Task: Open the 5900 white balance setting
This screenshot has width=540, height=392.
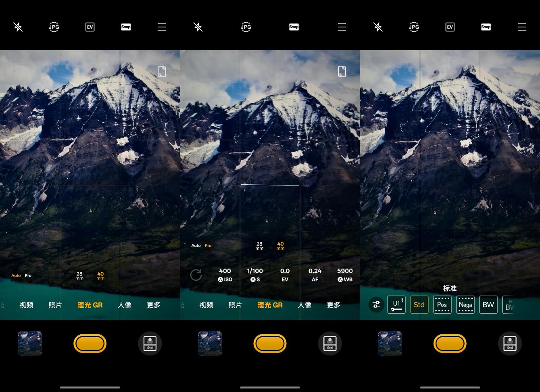Action: [x=345, y=275]
